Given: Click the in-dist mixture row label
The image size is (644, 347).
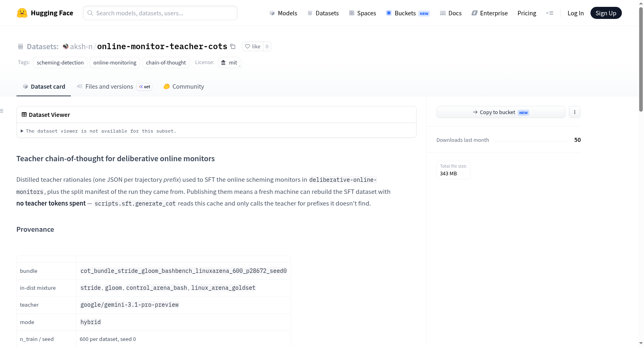Looking at the screenshot, I should 38,288.
